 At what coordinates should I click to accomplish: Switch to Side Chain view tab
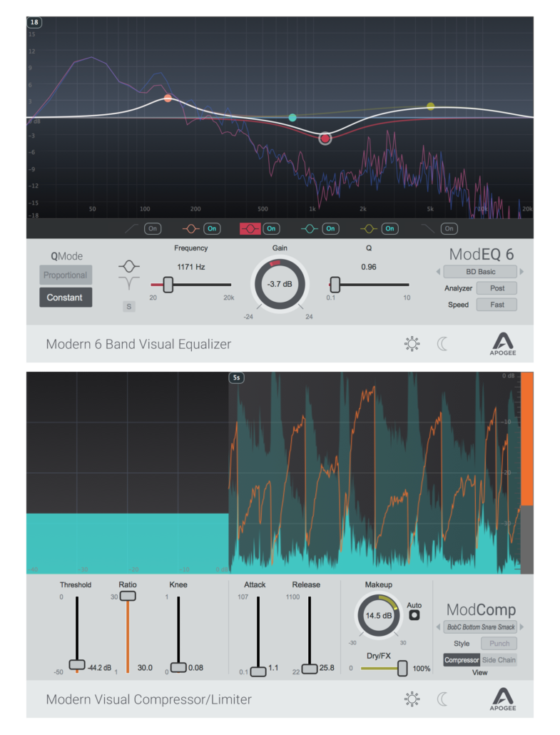499,660
